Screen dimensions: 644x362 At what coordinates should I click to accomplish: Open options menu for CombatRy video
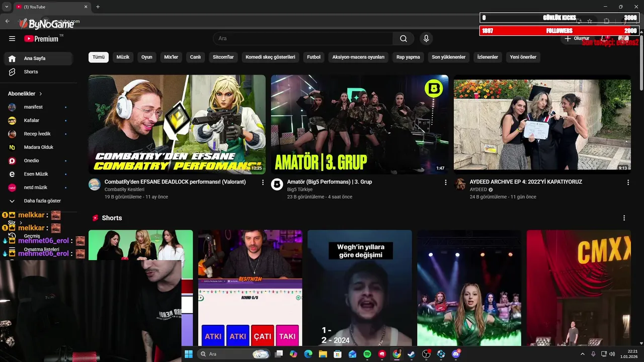[263, 183]
